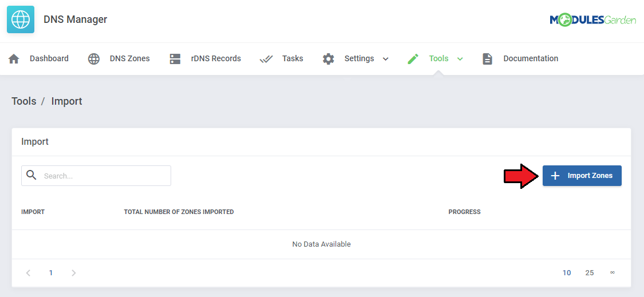Viewport: 644px width, 297px height.
Task: Click the Search input field
Action: click(x=96, y=176)
